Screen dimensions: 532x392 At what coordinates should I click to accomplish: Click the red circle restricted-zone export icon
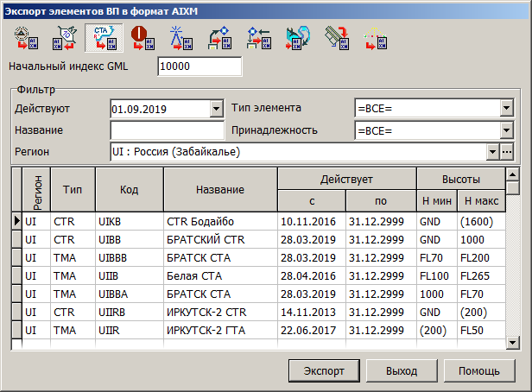142,39
